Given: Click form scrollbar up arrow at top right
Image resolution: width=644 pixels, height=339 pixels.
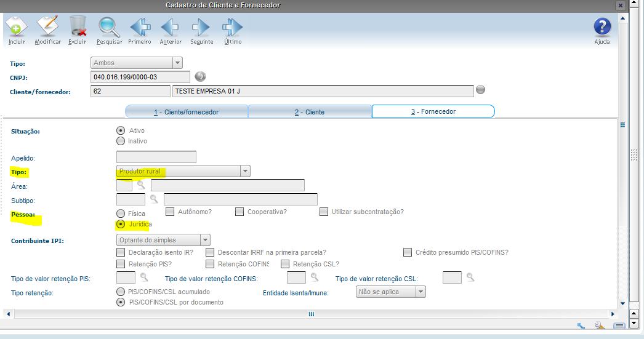Looking at the screenshot, I should point(622,18).
